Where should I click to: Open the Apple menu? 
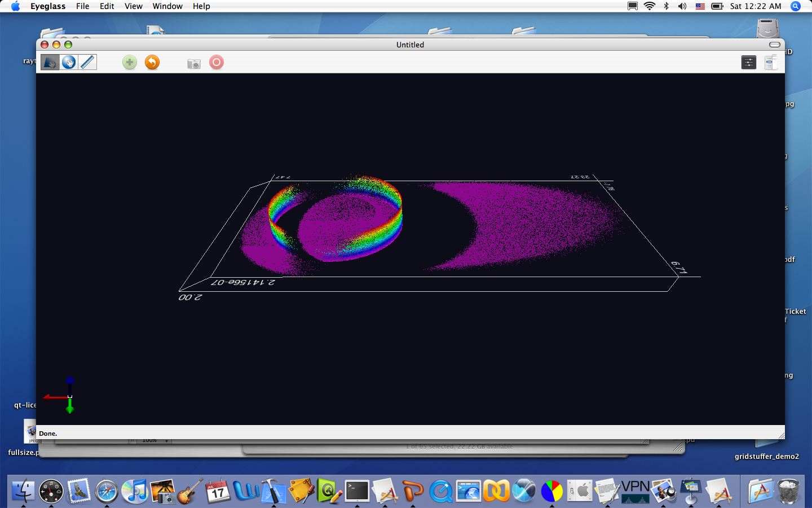15,6
